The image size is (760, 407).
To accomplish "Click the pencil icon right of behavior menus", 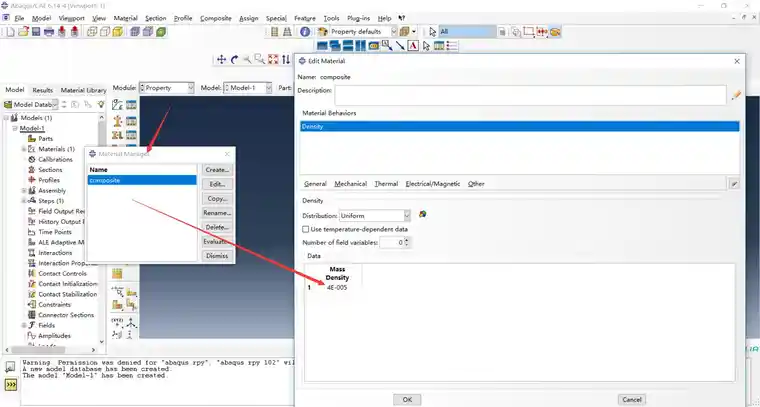I will pos(735,184).
